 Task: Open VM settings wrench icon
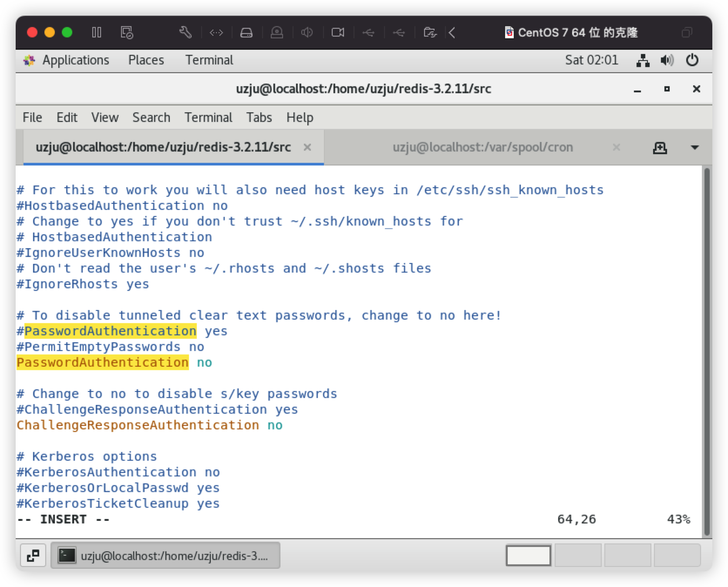pos(185,33)
